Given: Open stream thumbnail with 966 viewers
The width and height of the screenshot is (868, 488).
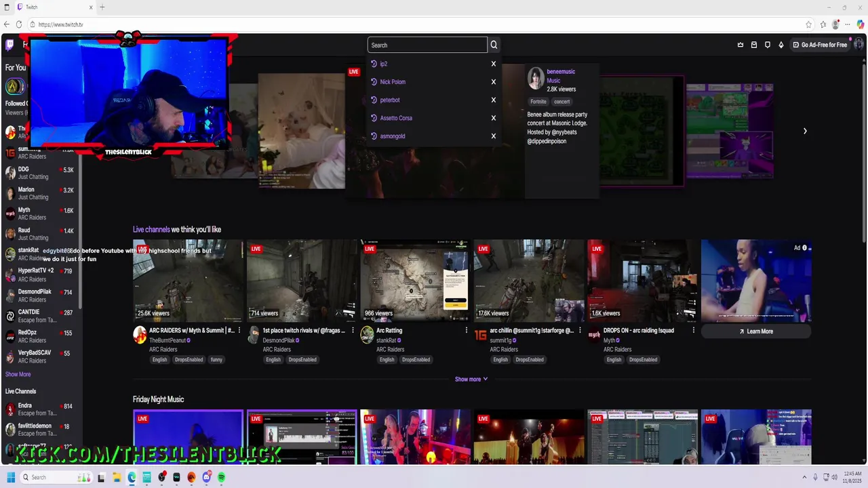Looking at the screenshot, I should tap(415, 281).
